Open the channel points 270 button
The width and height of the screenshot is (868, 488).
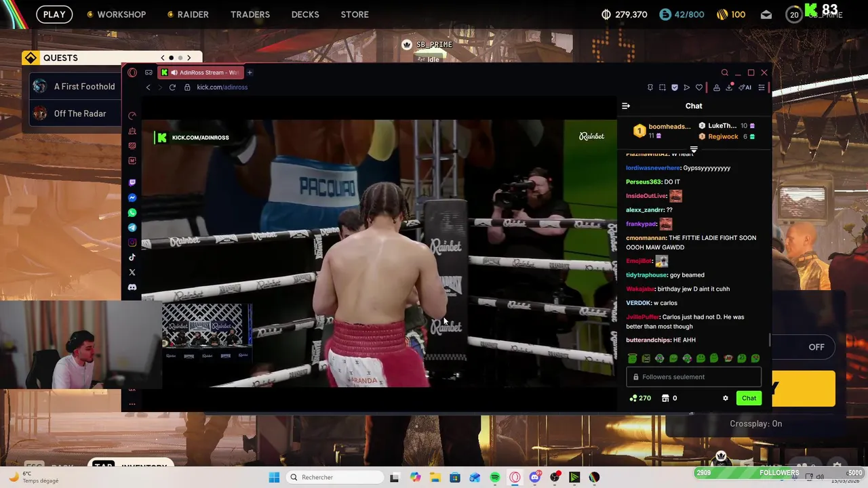[640, 398]
